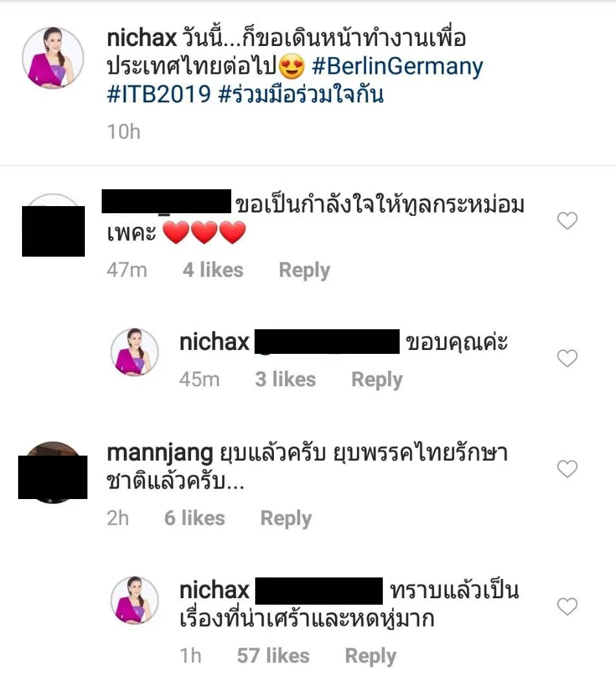The image size is (616, 698).
Task: Open the #ITB2019 hashtag
Action: [x=159, y=95]
